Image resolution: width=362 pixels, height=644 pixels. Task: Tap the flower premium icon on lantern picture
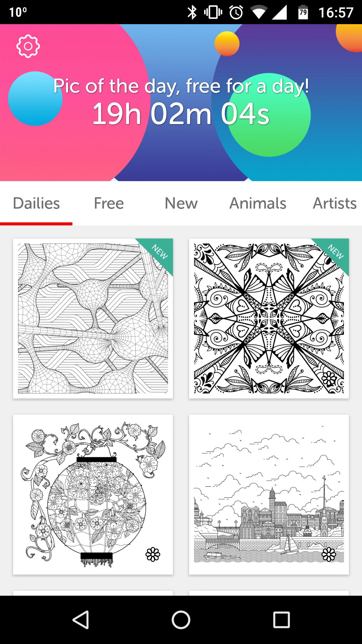tap(153, 554)
